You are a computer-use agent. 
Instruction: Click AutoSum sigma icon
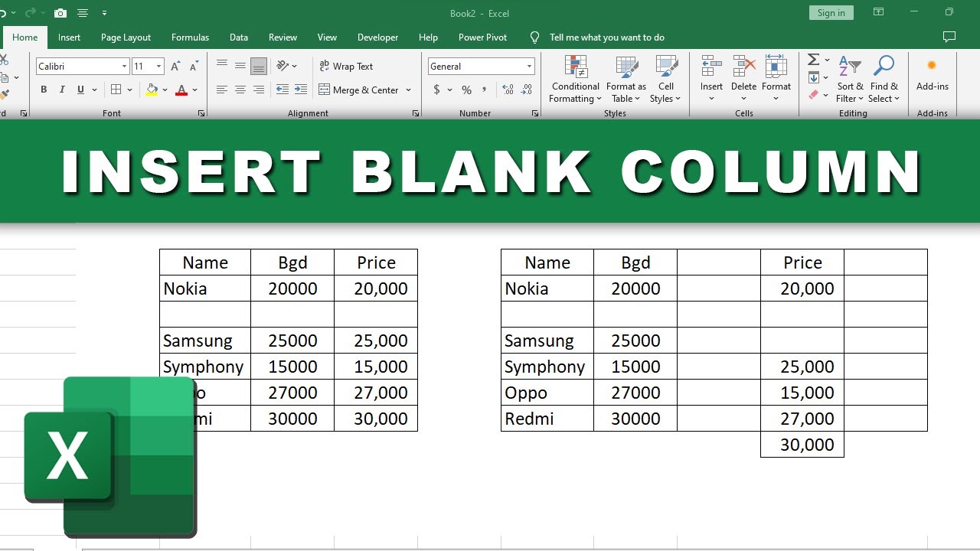click(814, 60)
